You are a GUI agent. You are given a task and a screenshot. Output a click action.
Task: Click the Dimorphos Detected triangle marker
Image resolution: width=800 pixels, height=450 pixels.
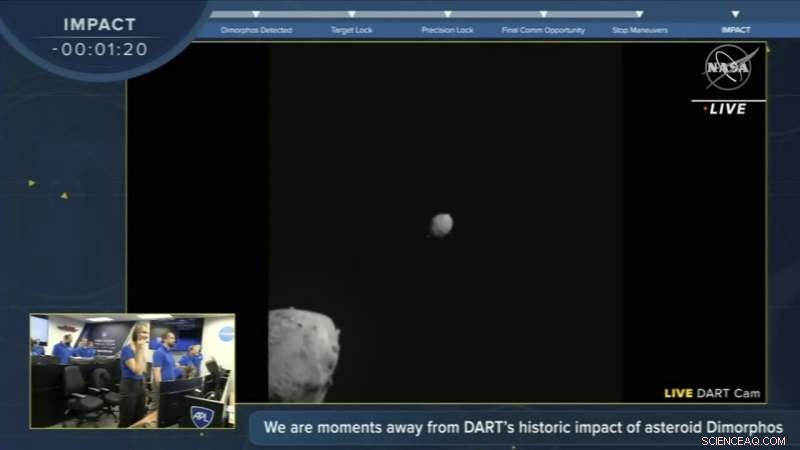[x=256, y=14]
